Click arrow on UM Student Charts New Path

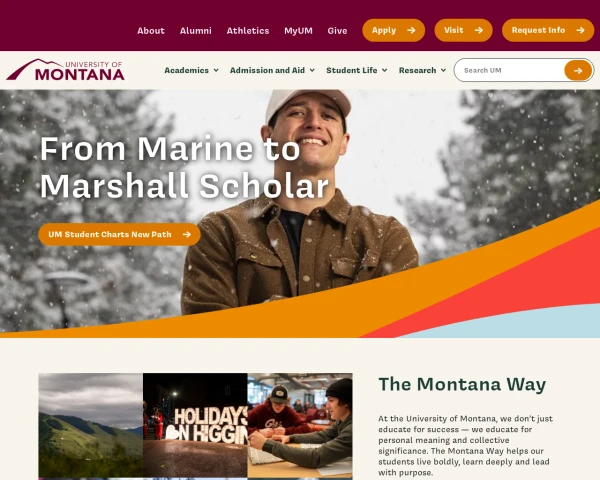[187, 234]
